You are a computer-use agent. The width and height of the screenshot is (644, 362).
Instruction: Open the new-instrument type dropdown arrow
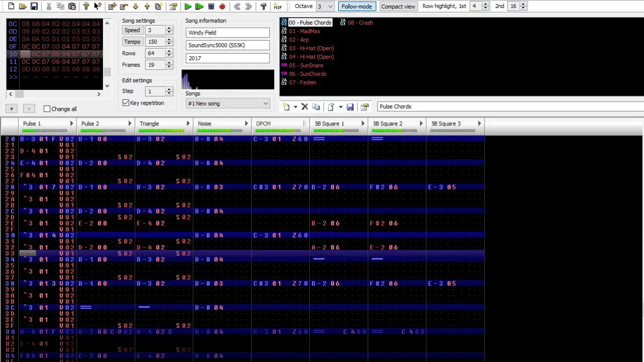click(x=295, y=107)
